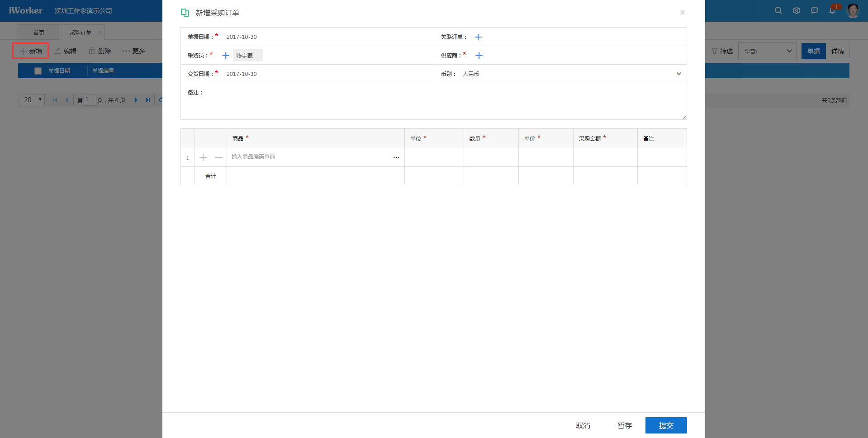Click 深圳工作家演示公司 company name
Screen dimensions: 868x438
[x=84, y=11]
